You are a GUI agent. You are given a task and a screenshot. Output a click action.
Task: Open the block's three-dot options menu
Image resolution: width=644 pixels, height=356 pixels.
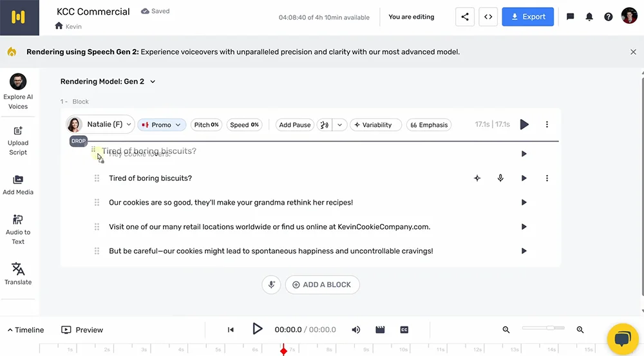(547, 124)
